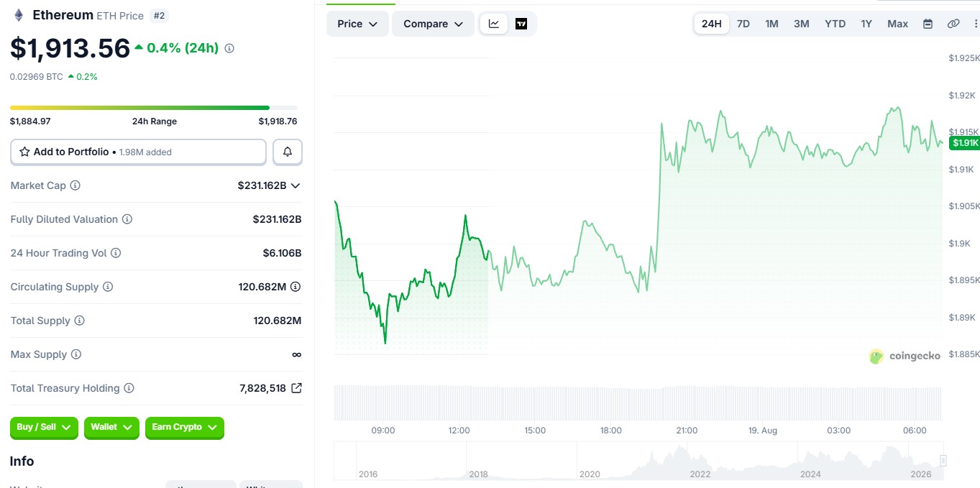This screenshot has width=980, height=488.
Task: Click the Total Supply 120.682M value
Action: (x=278, y=321)
